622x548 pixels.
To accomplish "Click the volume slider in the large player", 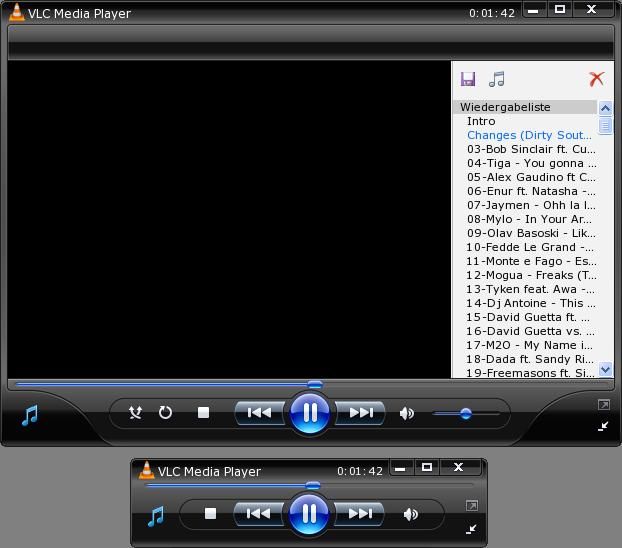I will pyautogui.click(x=466, y=414).
